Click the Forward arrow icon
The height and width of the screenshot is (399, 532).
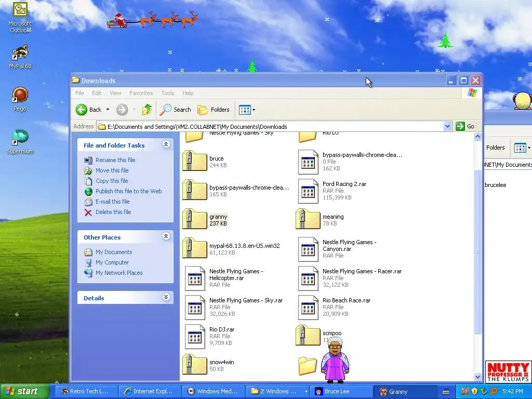coord(122,110)
